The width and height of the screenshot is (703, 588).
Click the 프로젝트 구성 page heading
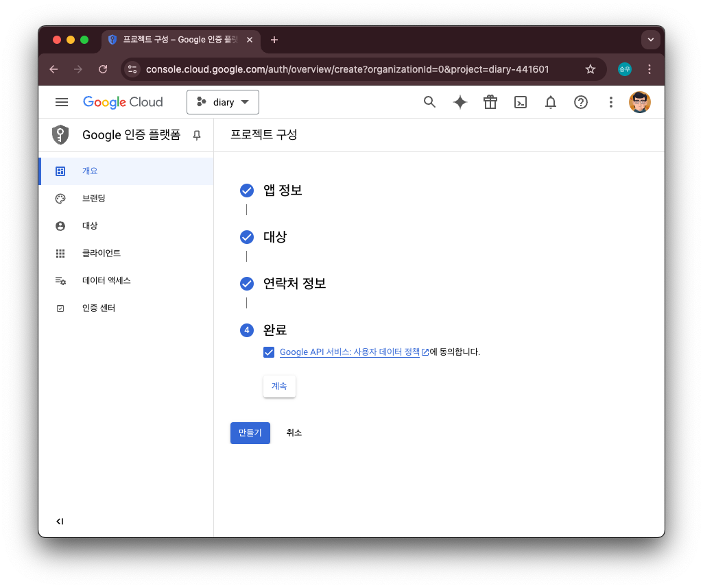coord(263,135)
